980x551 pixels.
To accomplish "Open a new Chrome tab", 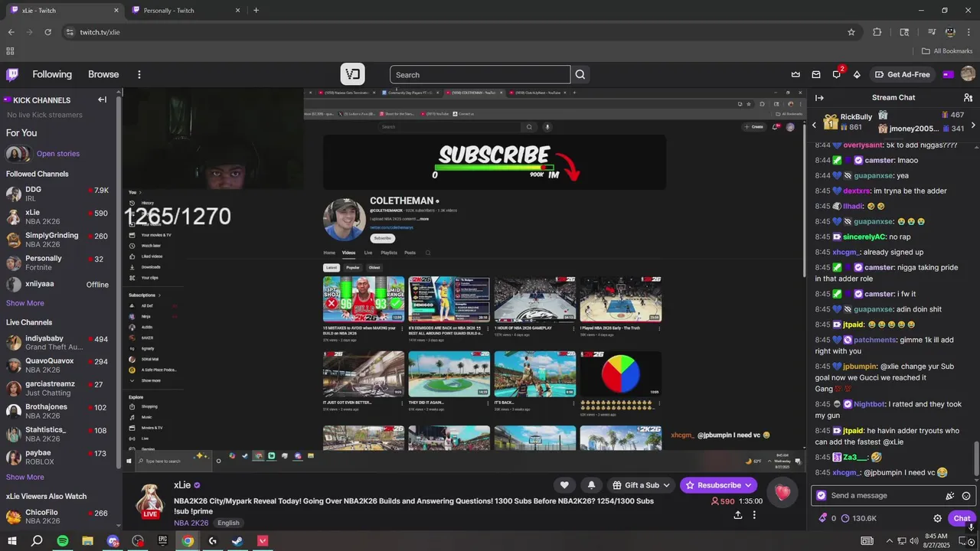I will [x=256, y=10].
